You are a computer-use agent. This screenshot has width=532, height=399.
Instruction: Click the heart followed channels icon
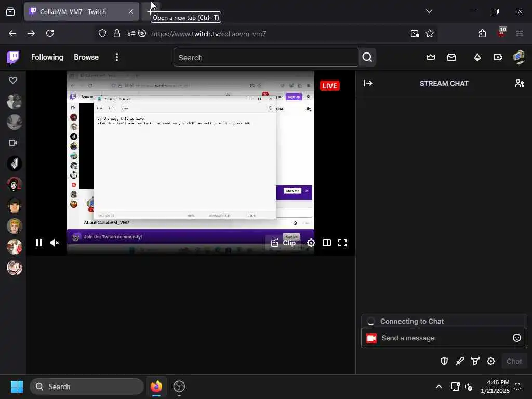point(13,80)
